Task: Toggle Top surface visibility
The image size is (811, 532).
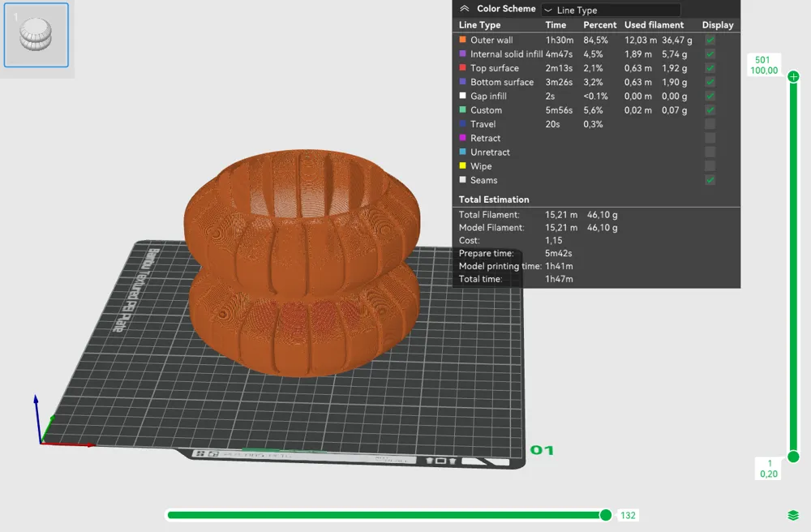Action: coord(710,68)
